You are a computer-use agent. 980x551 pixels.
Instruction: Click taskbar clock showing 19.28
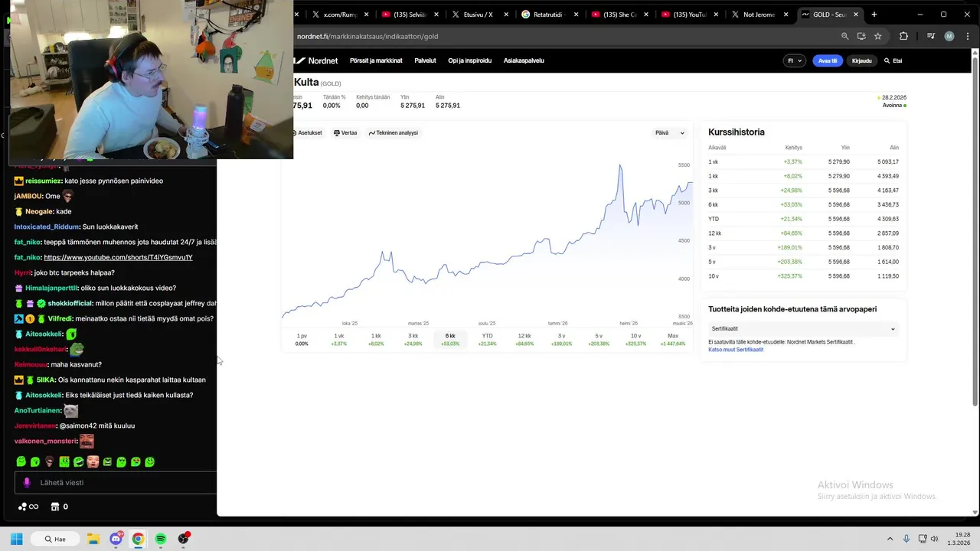pos(960,539)
